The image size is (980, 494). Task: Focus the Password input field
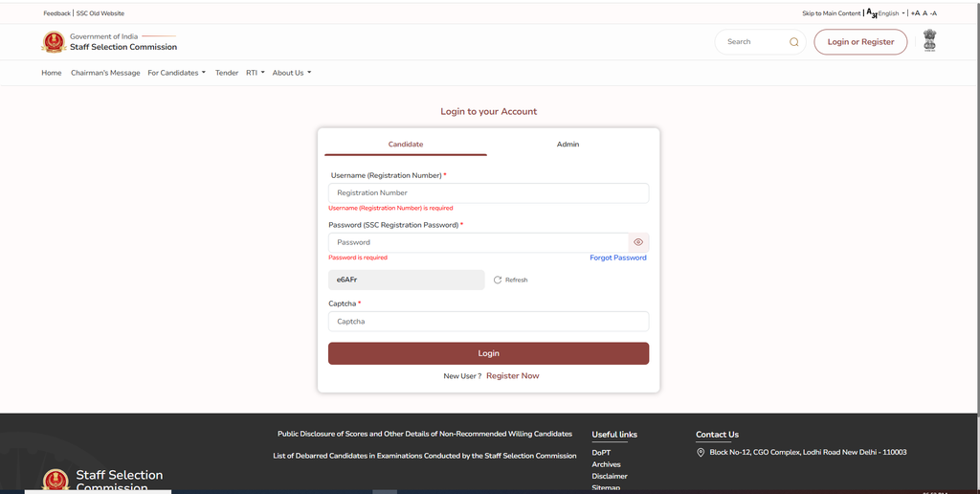pos(479,242)
